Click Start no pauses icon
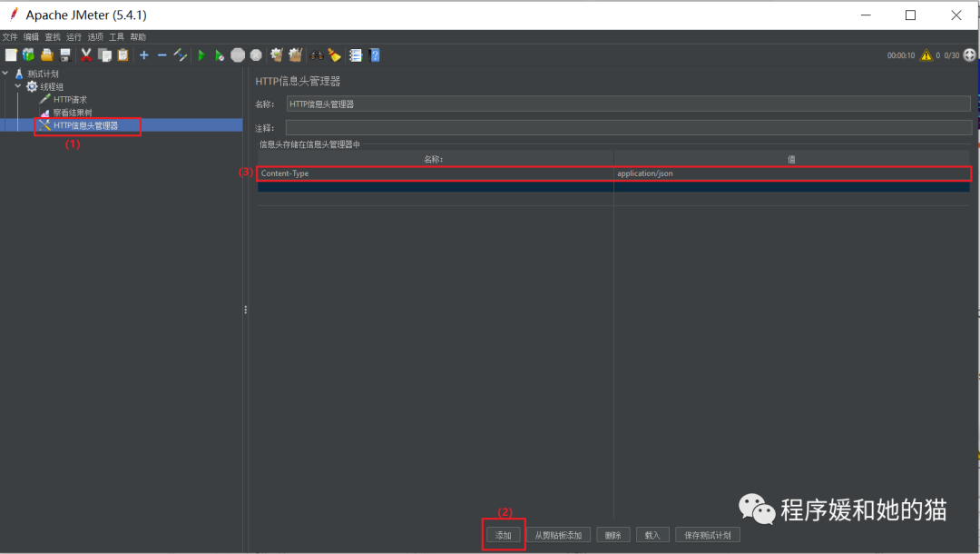This screenshot has height=554, width=980. pyautogui.click(x=220, y=55)
